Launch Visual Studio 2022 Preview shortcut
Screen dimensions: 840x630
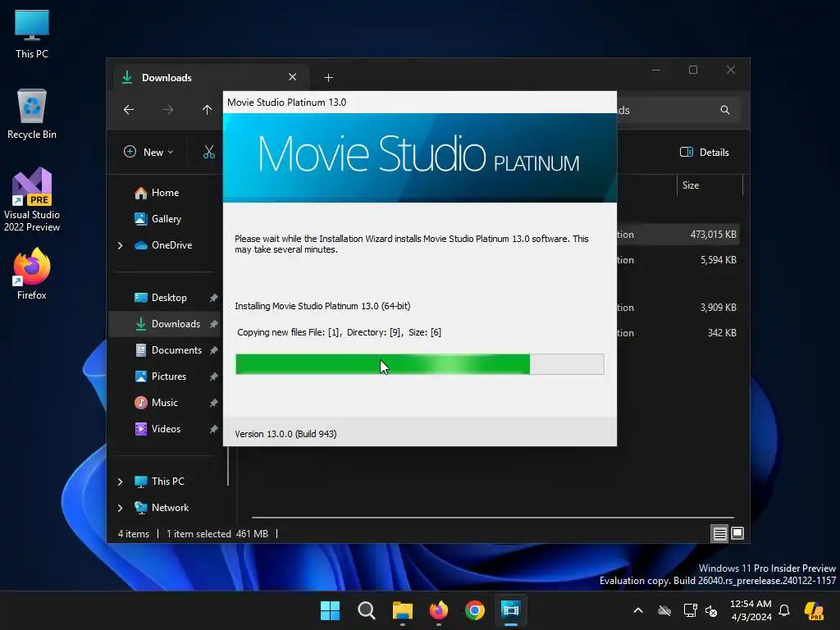[x=32, y=199]
